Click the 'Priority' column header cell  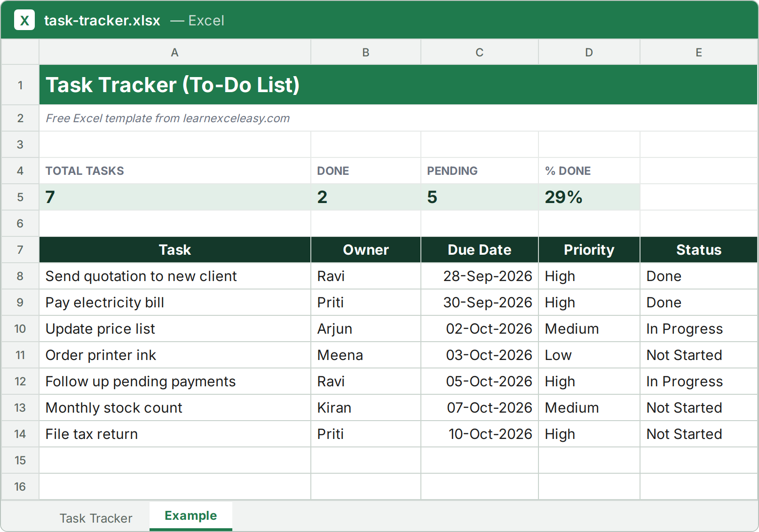(x=589, y=250)
